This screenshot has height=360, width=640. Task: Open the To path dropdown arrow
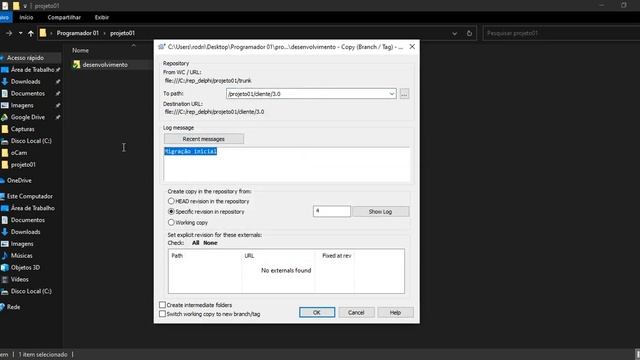click(x=391, y=94)
